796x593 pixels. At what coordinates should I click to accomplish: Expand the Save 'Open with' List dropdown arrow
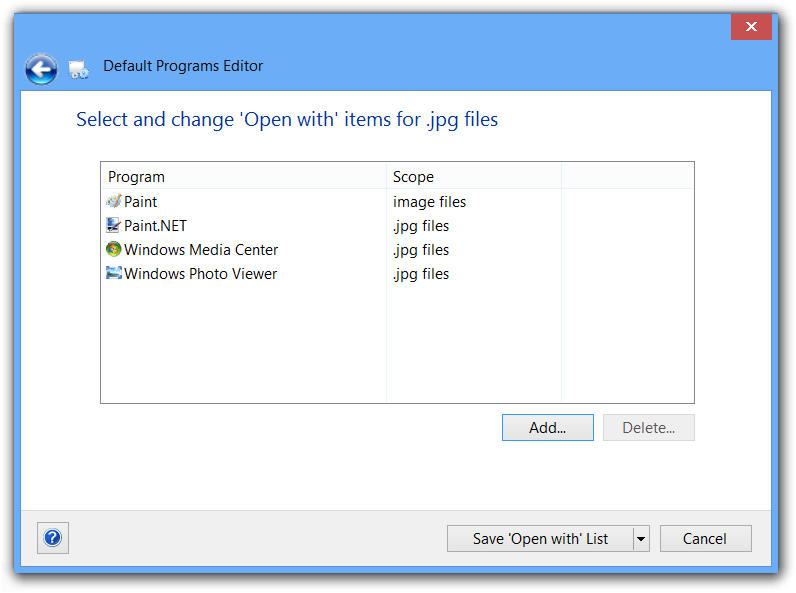click(x=641, y=539)
